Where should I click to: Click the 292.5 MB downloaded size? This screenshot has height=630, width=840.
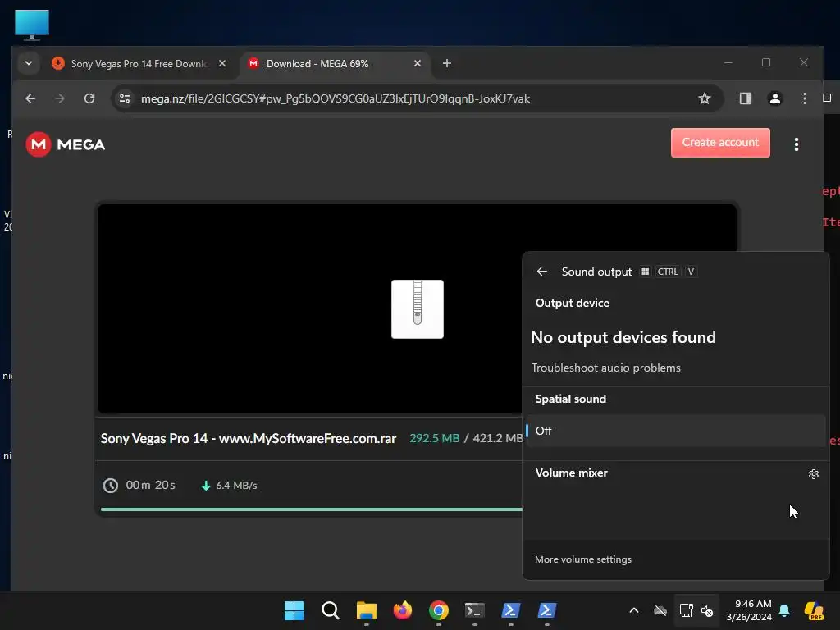pos(435,438)
